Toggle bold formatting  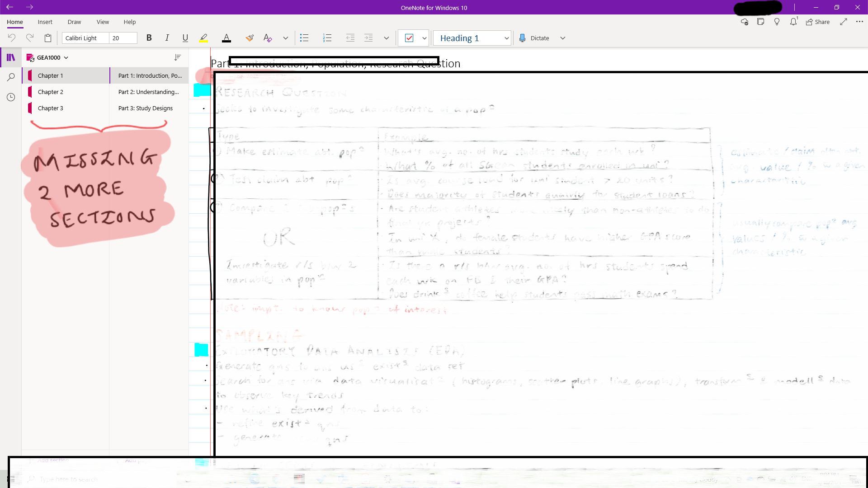149,38
